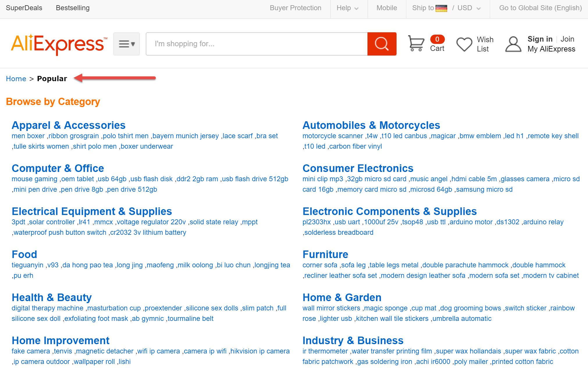Open SuperDeals in top bar
Viewport: 588px width, 368px height.
(24, 8)
